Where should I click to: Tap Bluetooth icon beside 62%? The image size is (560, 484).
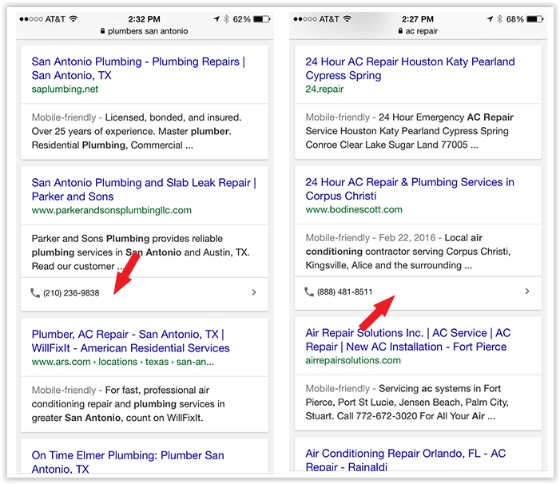[226, 19]
